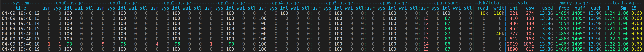Select the total cpu usr value 14
This screenshot has height=52, width=644.
426,44
